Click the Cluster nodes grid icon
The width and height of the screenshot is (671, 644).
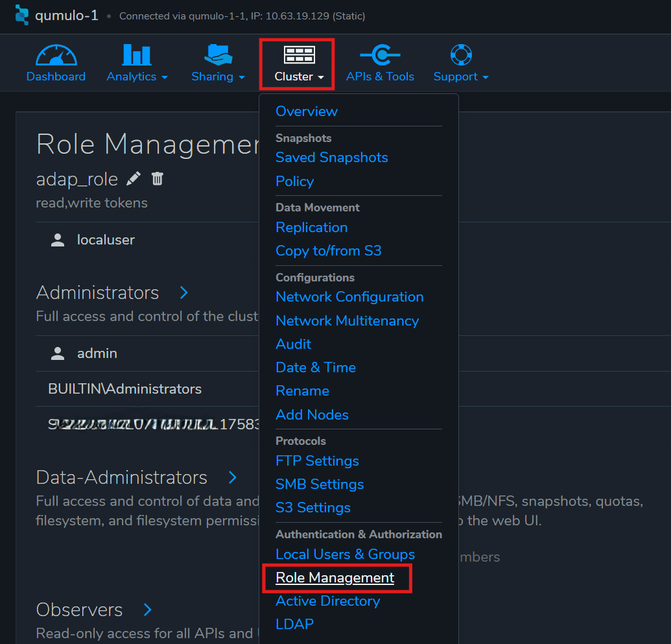[299, 55]
